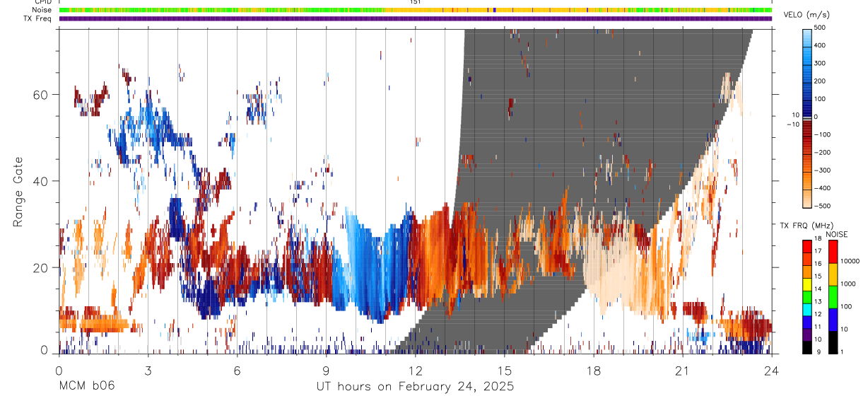Click the "-100" label on the VELO colorbar
This screenshot has width=868, height=401.
823,134
